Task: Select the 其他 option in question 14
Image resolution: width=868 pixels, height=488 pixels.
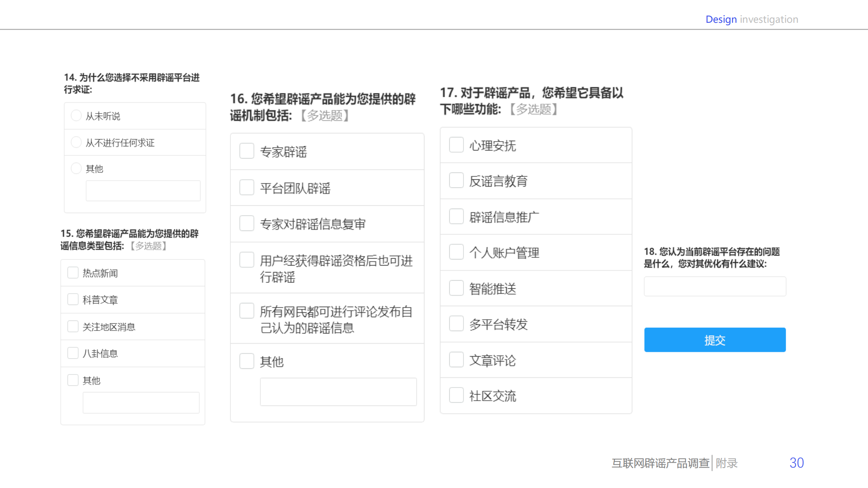Action: tap(76, 168)
